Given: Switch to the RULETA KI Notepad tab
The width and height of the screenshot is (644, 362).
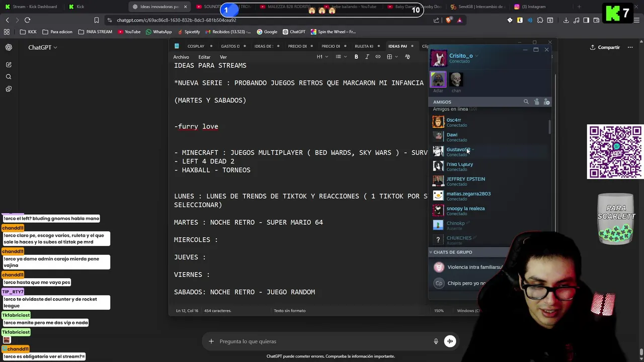Looking at the screenshot, I should point(364,46).
